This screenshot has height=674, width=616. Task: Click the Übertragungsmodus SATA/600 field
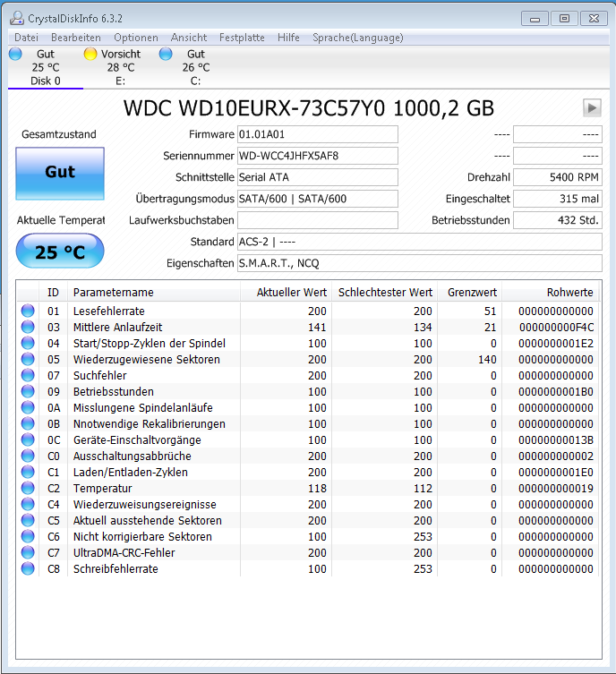point(318,199)
